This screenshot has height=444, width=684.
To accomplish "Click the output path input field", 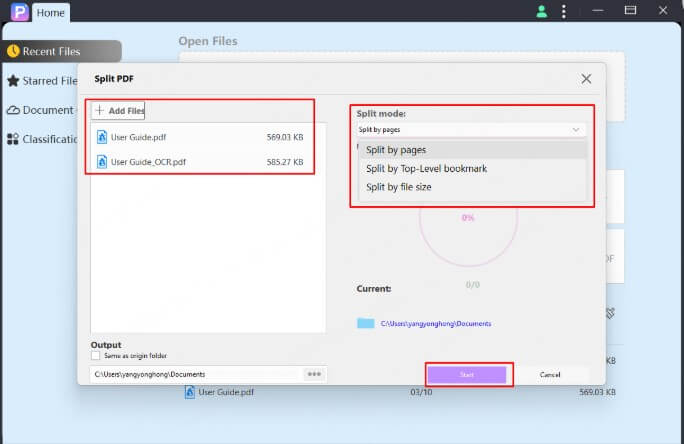I will coord(196,374).
